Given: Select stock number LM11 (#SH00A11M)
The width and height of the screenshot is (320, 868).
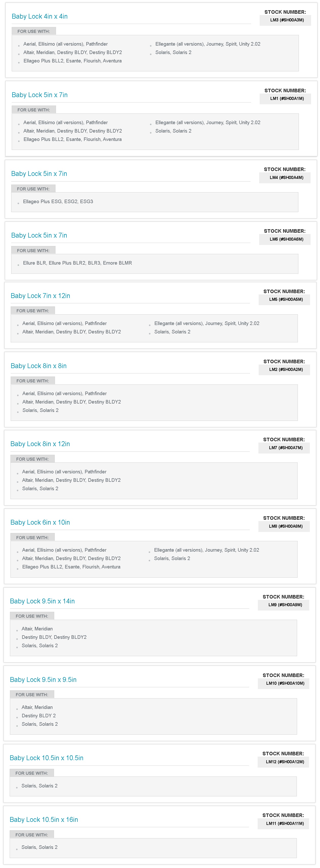Looking at the screenshot, I should [285, 823].
